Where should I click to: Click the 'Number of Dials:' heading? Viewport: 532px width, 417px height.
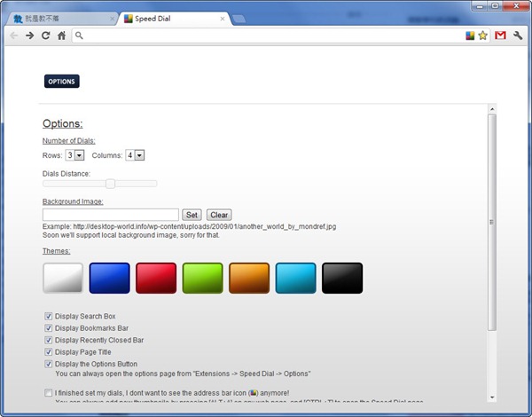coord(69,140)
